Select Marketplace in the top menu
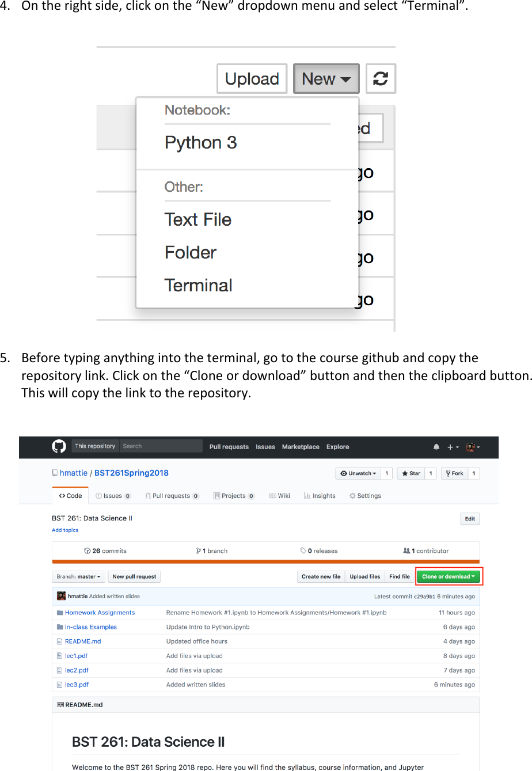 301,446
